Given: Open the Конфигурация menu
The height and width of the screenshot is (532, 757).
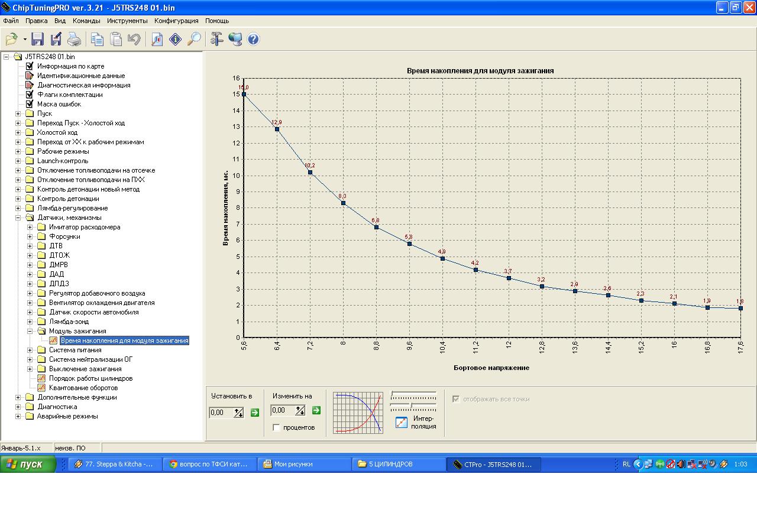Looking at the screenshot, I should pyautogui.click(x=176, y=21).
